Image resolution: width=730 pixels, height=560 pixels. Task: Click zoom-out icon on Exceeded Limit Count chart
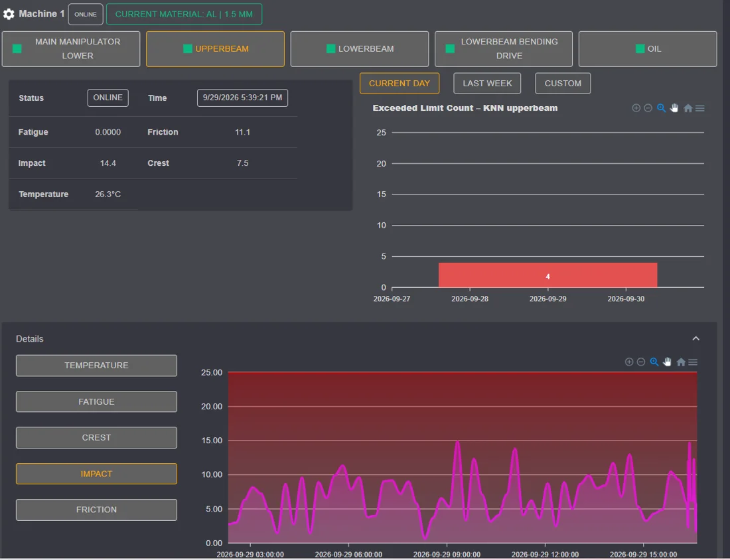click(648, 108)
